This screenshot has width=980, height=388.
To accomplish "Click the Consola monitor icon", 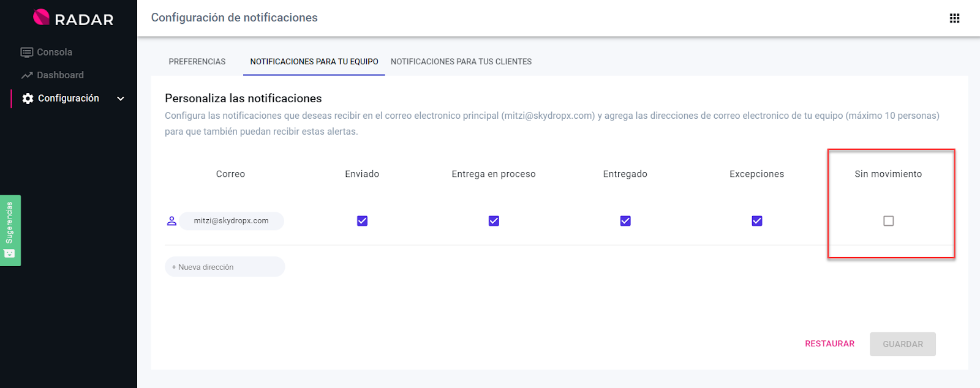I will pos(27,53).
